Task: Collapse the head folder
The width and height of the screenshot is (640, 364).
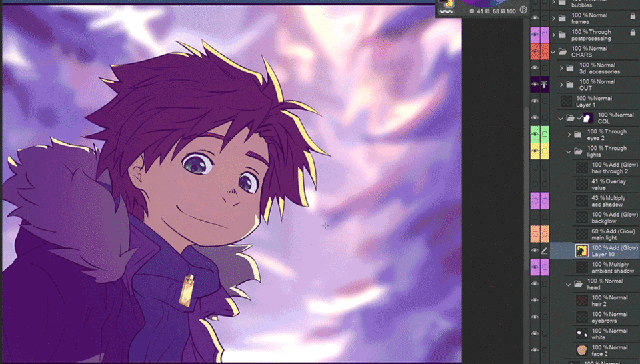Action: pos(569,285)
